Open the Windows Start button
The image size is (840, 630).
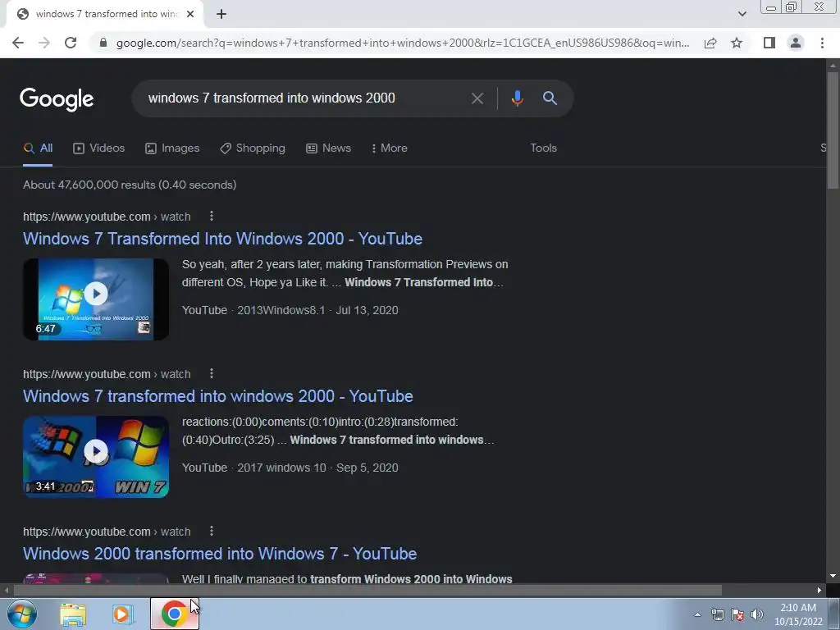click(x=22, y=614)
